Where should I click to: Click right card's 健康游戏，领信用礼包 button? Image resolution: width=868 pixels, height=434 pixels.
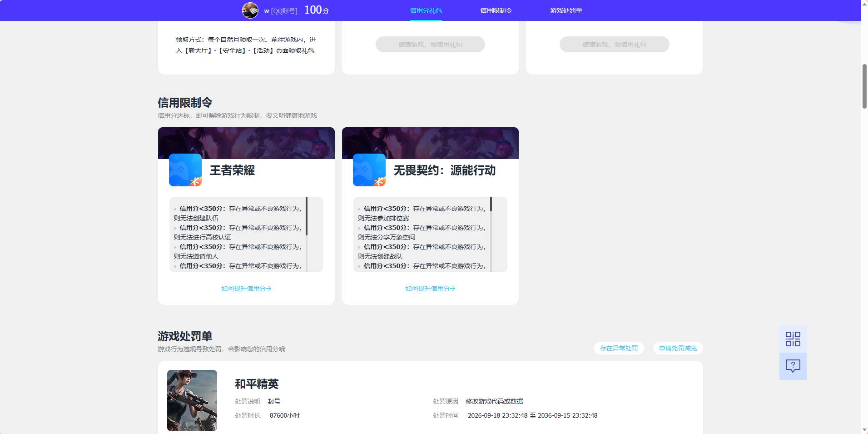coord(614,45)
